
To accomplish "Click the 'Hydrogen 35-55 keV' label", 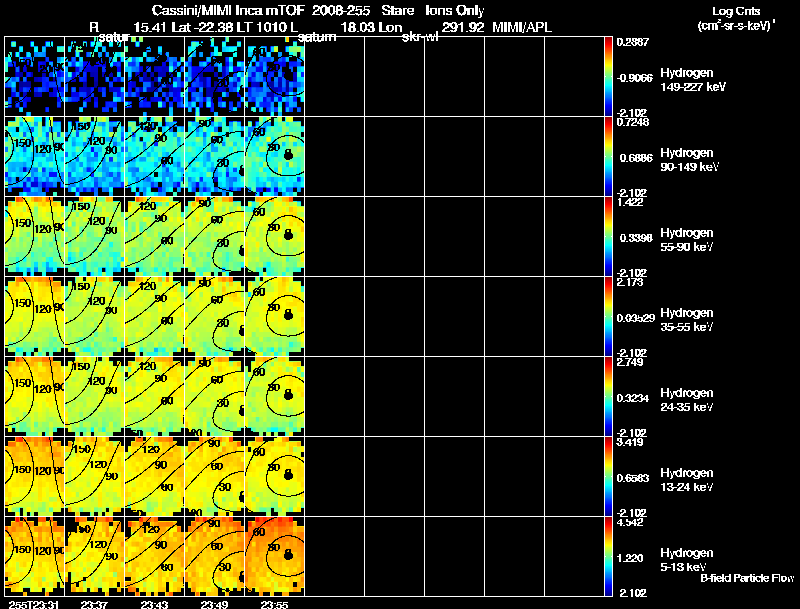I will 687,320.
